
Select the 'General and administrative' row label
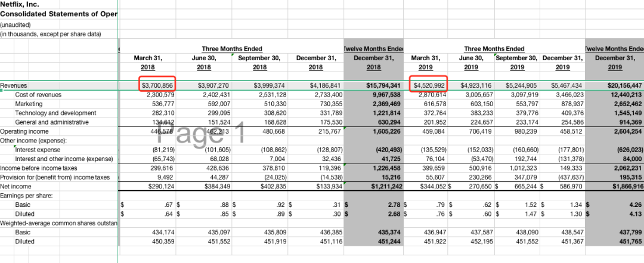pyautogui.click(x=52, y=122)
